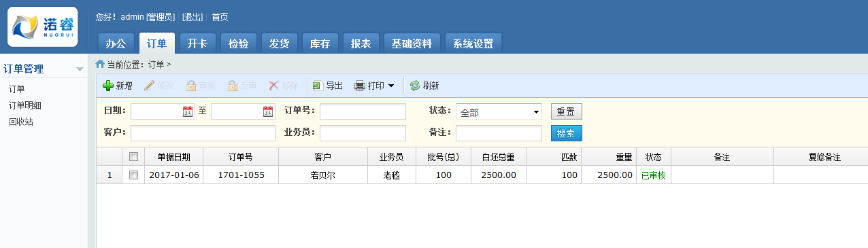Focus the 客户 input field
Image resolution: width=868 pixels, height=248 pixels.
pos(203,133)
